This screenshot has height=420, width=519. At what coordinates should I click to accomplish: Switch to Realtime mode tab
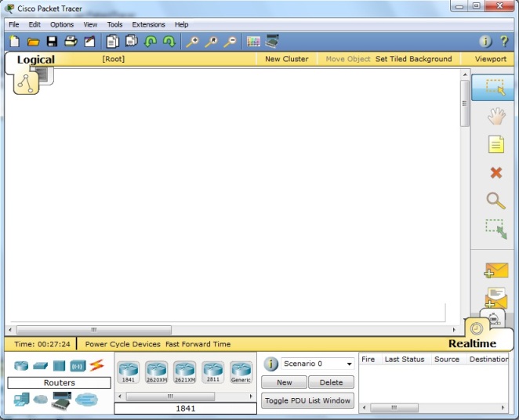click(x=473, y=343)
